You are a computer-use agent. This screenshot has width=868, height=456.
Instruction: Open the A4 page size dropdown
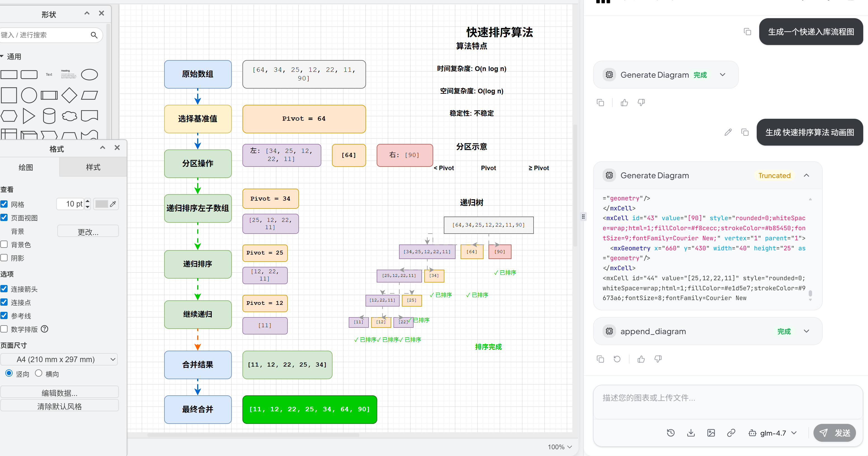(x=59, y=359)
